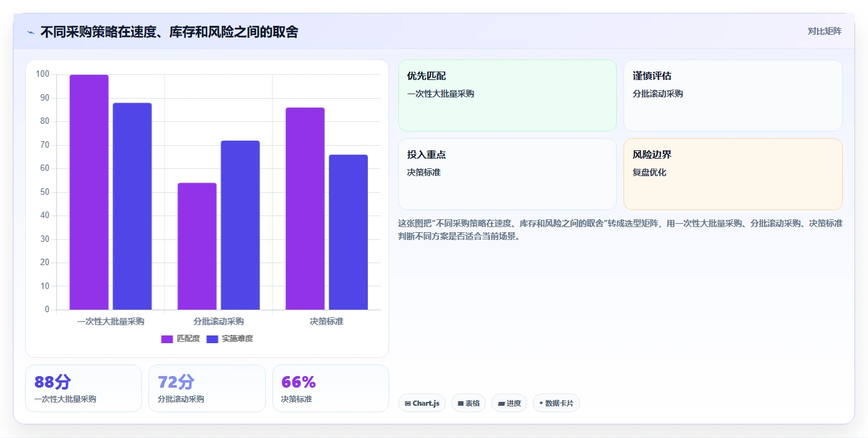Click the 表格 tag chip
The width and height of the screenshot is (868, 438).
click(469, 403)
